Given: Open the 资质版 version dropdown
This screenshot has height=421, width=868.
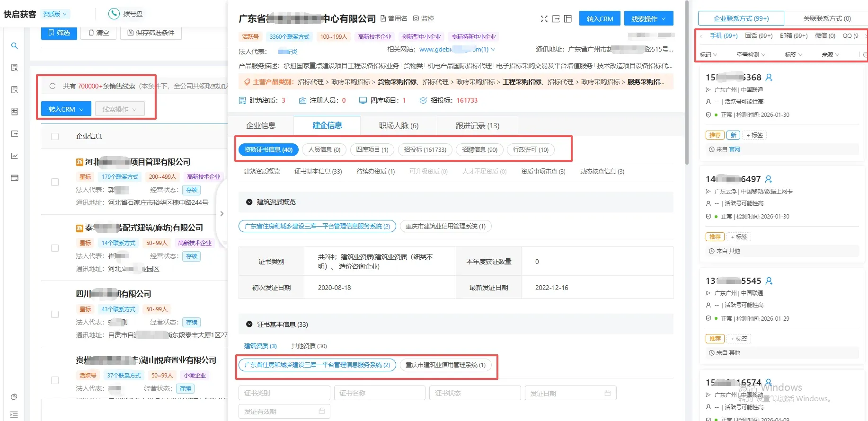Looking at the screenshot, I should click(x=55, y=14).
